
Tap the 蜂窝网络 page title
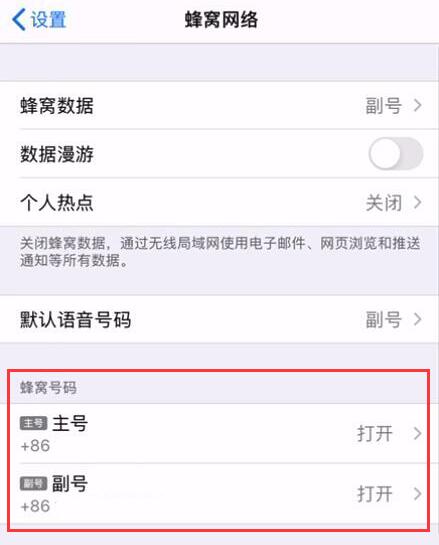point(221,19)
